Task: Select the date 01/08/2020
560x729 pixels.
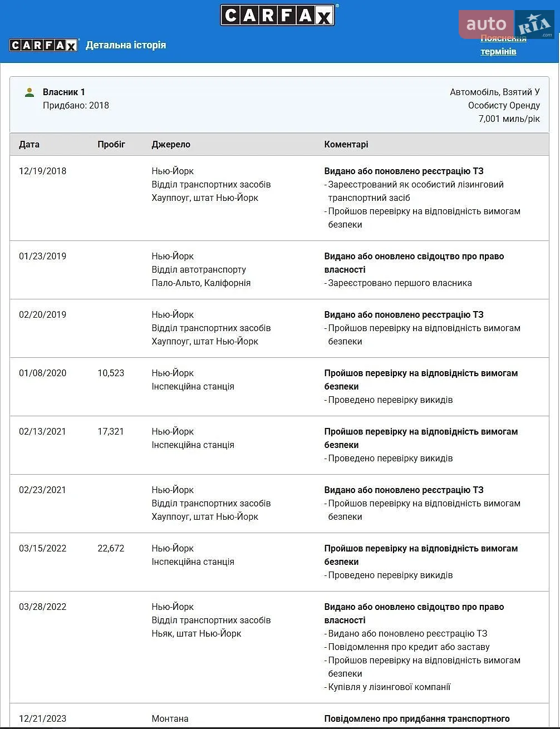Action: pos(42,373)
